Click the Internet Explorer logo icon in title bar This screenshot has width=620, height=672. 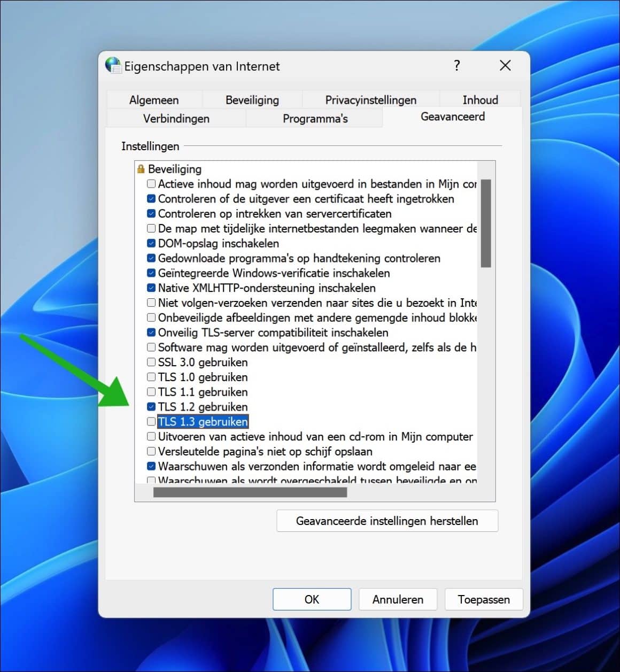[113, 66]
